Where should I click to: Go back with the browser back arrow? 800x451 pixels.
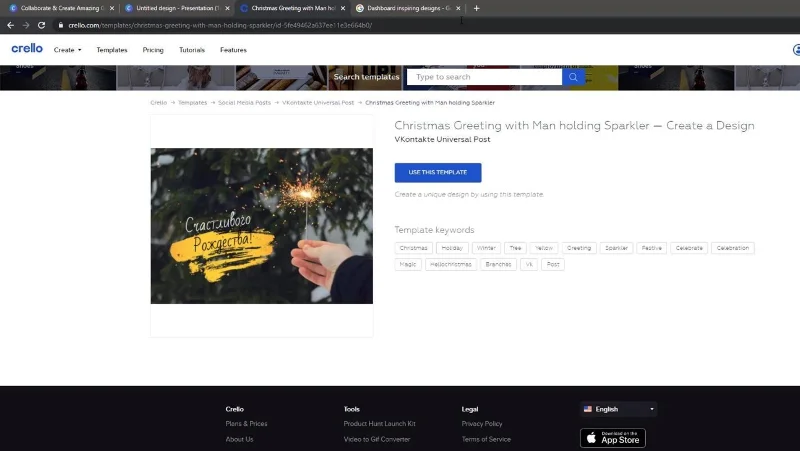pyautogui.click(x=10, y=25)
